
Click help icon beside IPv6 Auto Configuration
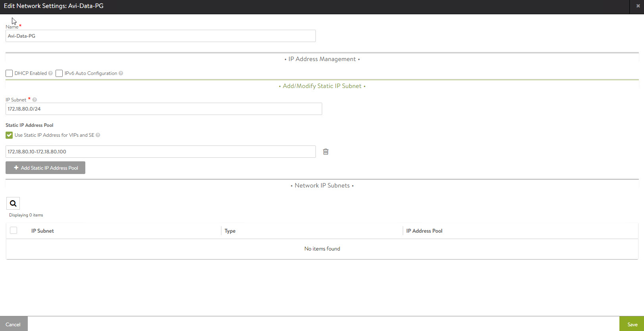121,73
